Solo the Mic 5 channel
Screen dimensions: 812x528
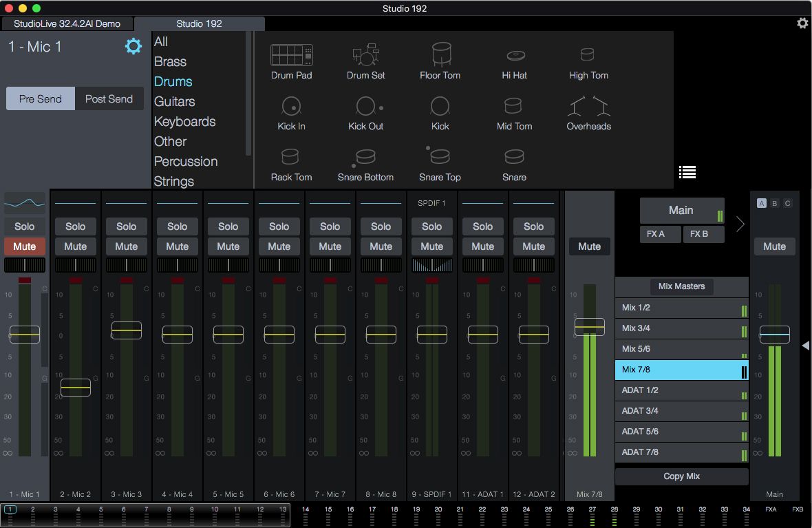pos(228,226)
